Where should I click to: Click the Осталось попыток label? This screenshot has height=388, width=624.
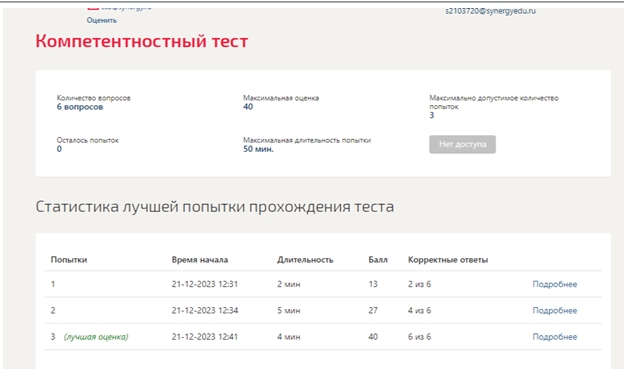pos(88,140)
